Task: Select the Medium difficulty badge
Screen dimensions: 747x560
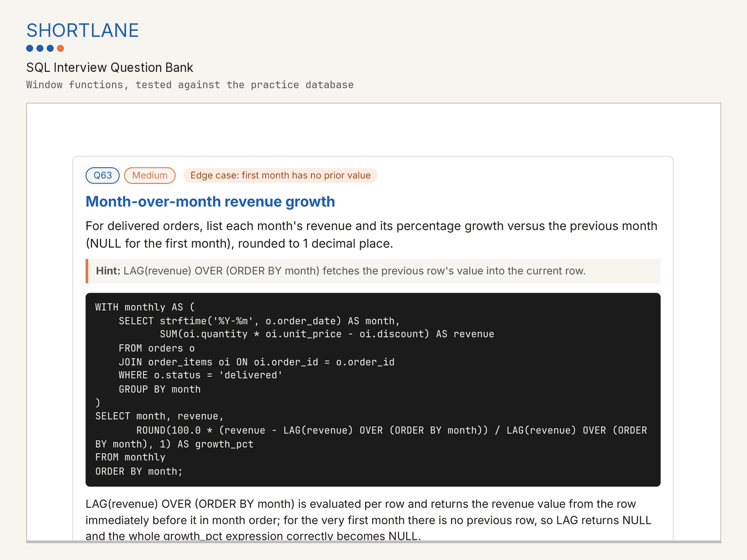Action: [x=150, y=175]
